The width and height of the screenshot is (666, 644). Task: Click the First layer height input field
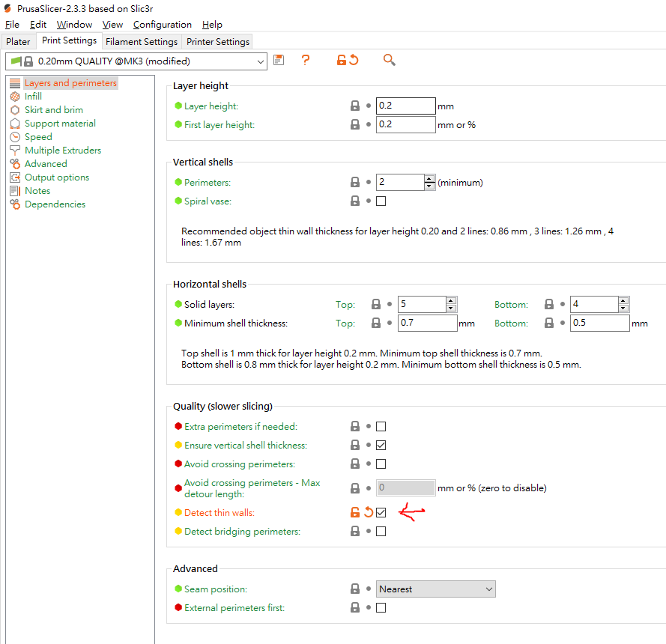coord(405,124)
